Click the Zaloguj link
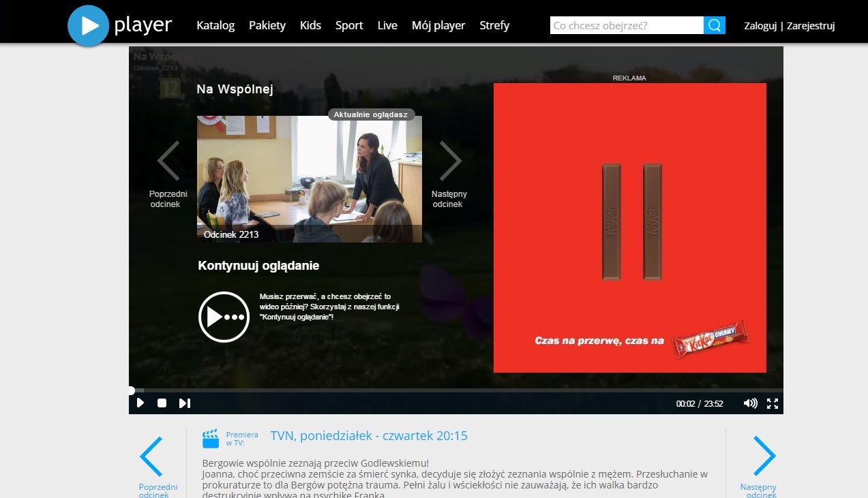Image resolution: width=868 pixels, height=498 pixels. point(760,26)
